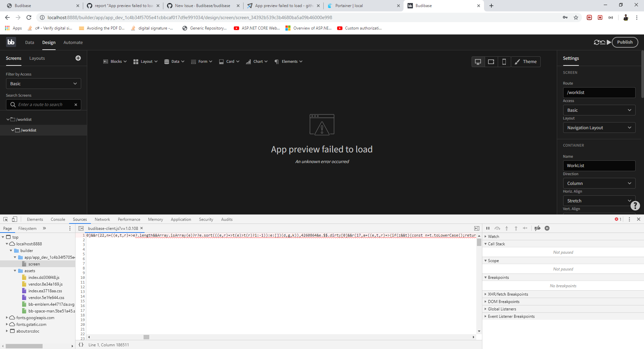Toggle Pause on exceptions in the debugger
Viewport: 644px width, 349px height.
tap(547, 228)
